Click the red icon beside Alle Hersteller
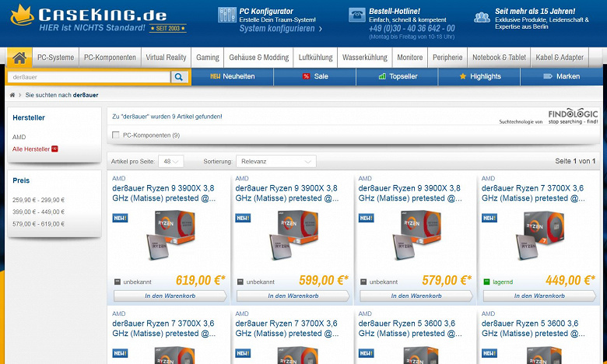Image resolution: width=607 pixels, height=364 pixels. tap(54, 149)
